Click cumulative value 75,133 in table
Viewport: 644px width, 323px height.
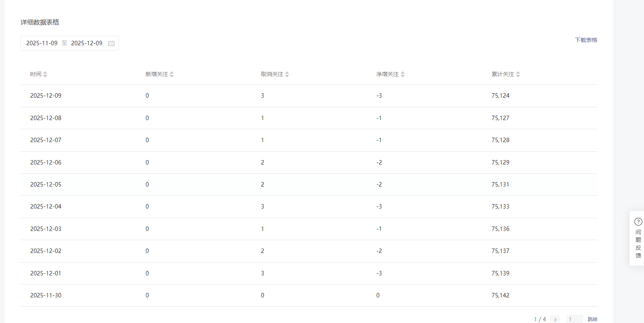(501, 207)
